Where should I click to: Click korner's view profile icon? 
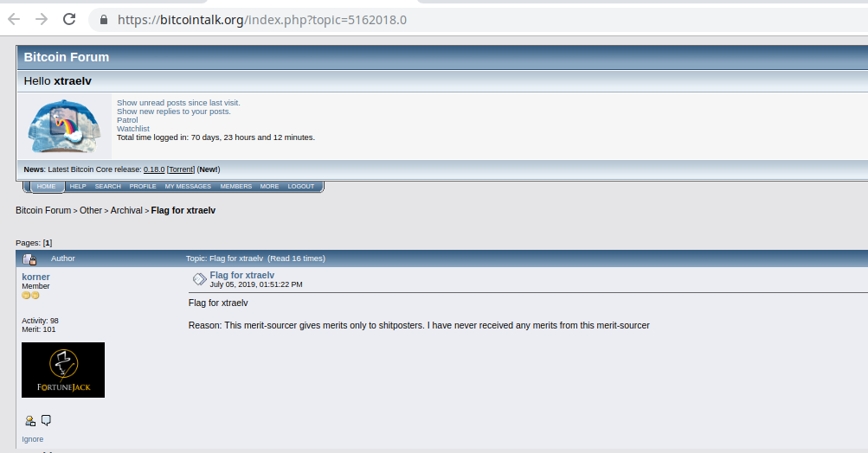(x=30, y=421)
